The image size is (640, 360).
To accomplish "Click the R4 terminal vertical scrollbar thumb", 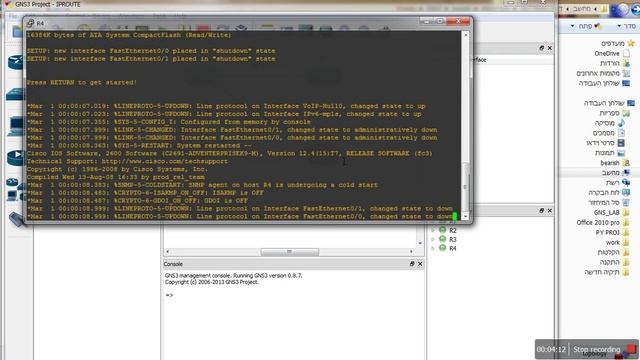I will 465,187.
